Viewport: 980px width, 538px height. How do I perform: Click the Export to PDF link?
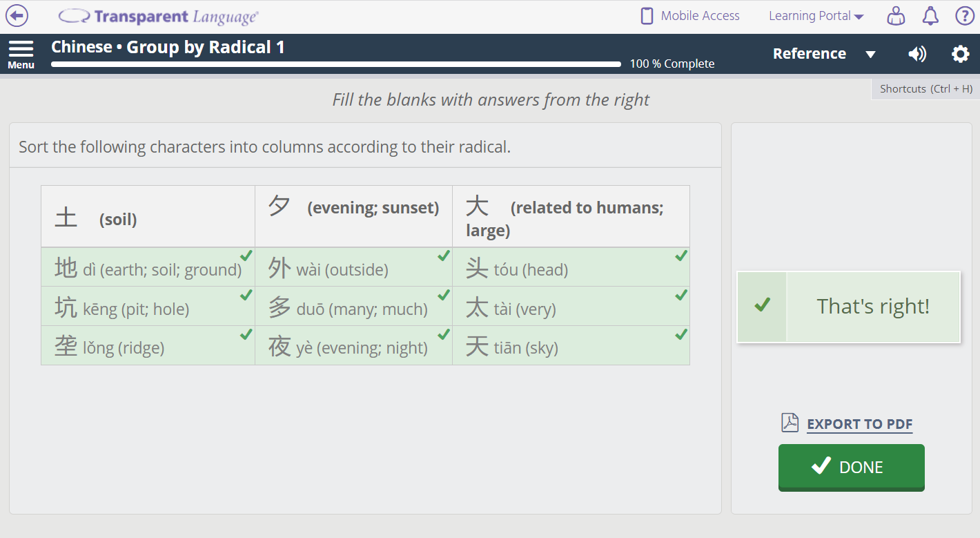tap(859, 424)
